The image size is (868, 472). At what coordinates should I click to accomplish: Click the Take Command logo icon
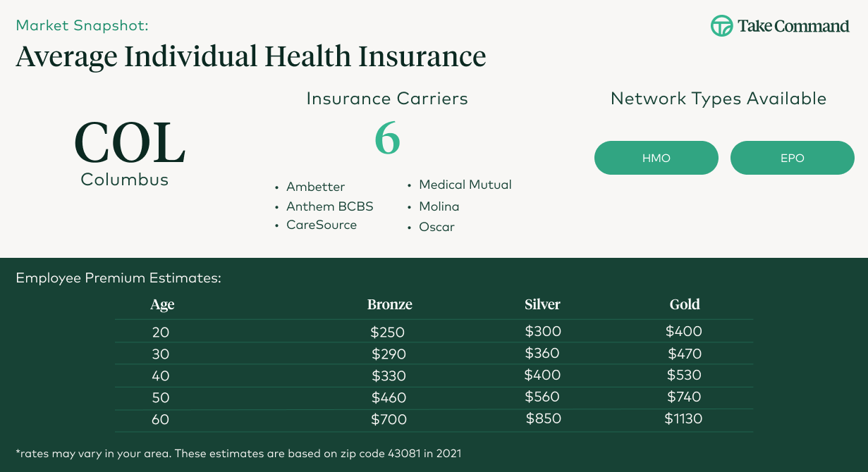(x=721, y=26)
